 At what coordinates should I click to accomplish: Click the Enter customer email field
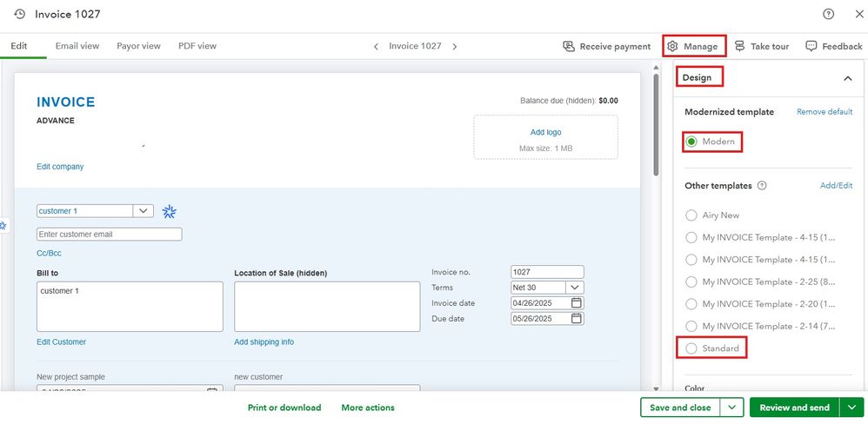[109, 235]
